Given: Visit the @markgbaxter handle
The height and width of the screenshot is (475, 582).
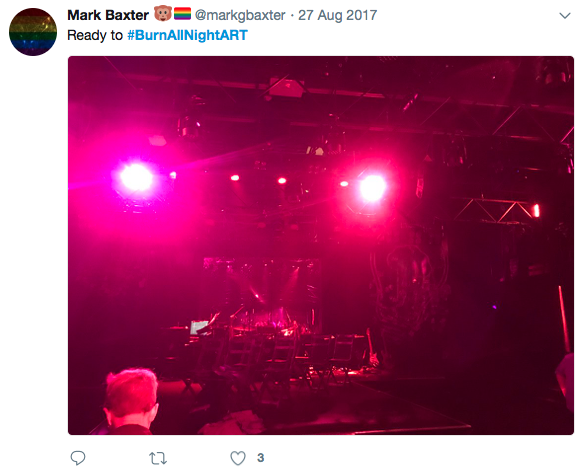Looking at the screenshot, I should (x=240, y=15).
